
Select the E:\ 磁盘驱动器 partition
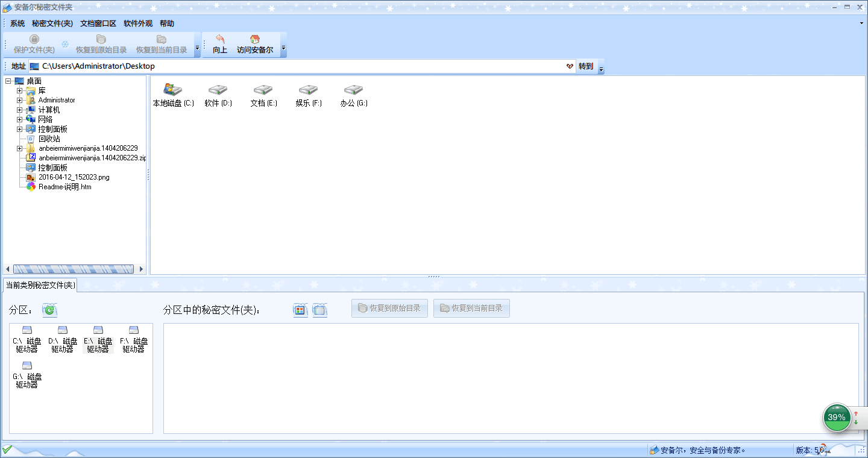click(x=98, y=340)
